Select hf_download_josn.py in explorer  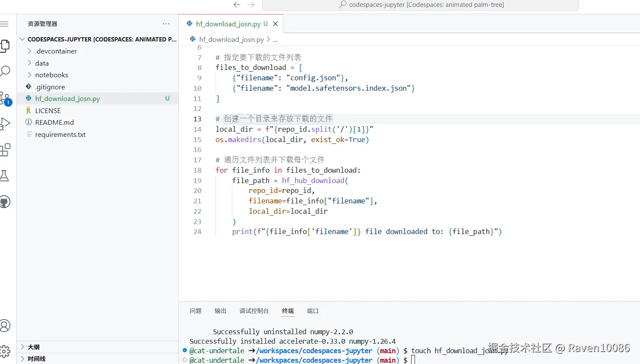pyautogui.click(x=98, y=98)
